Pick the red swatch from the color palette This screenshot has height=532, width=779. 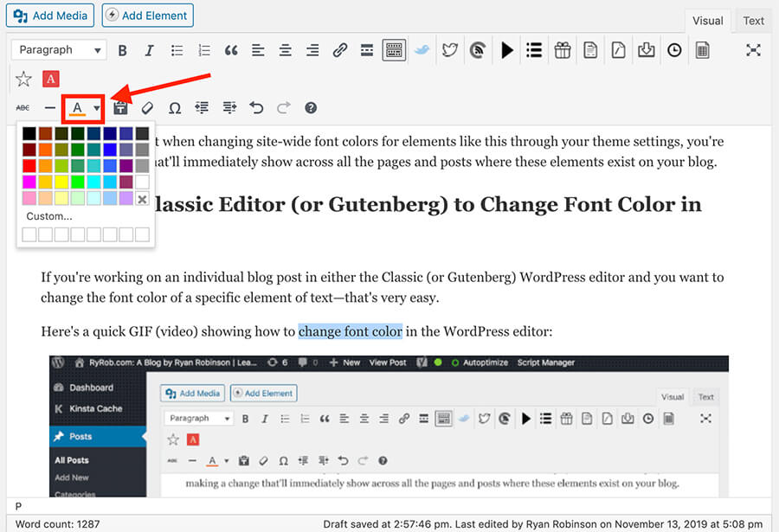(29, 164)
